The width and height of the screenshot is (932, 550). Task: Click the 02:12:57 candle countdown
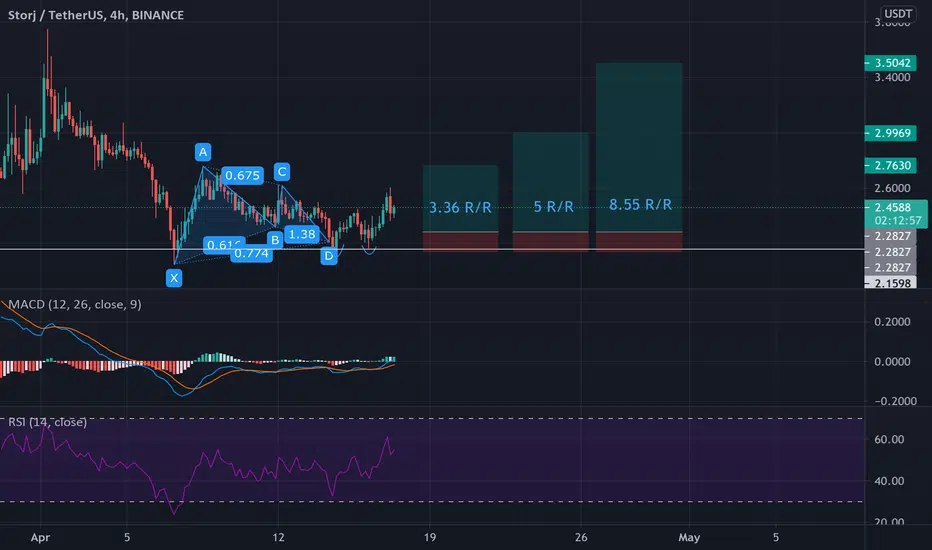click(x=896, y=221)
